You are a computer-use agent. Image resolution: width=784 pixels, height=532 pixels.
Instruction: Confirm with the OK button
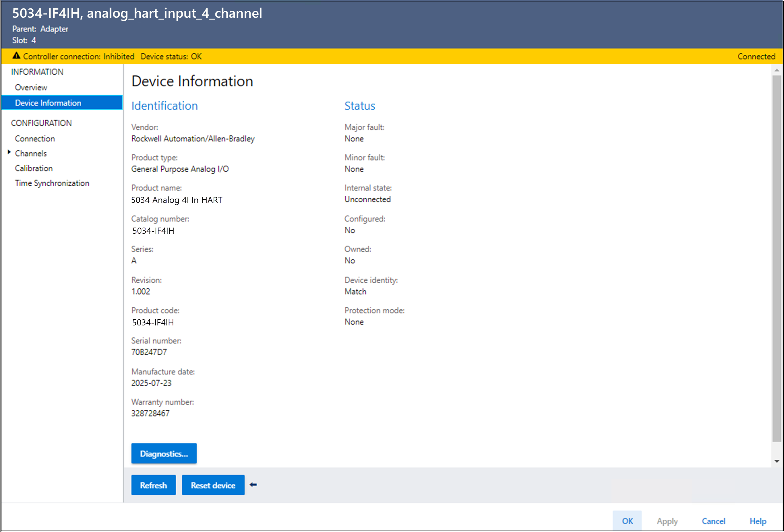click(x=627, y=521)
